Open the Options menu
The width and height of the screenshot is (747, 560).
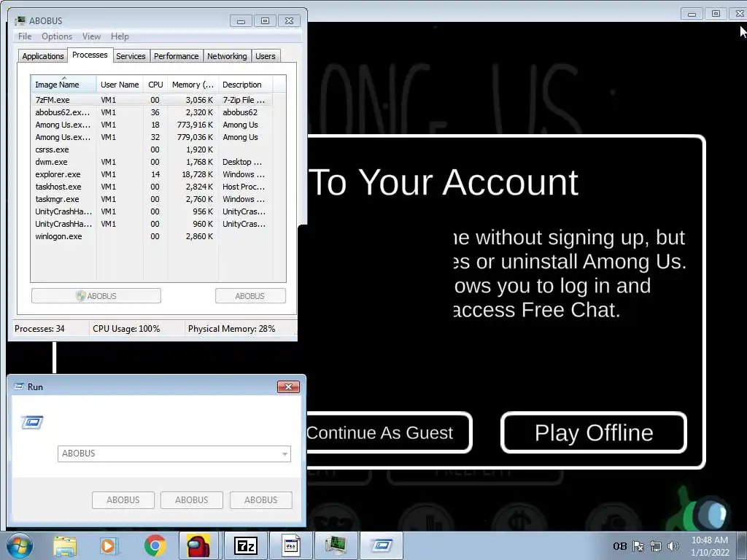point(57,36)
